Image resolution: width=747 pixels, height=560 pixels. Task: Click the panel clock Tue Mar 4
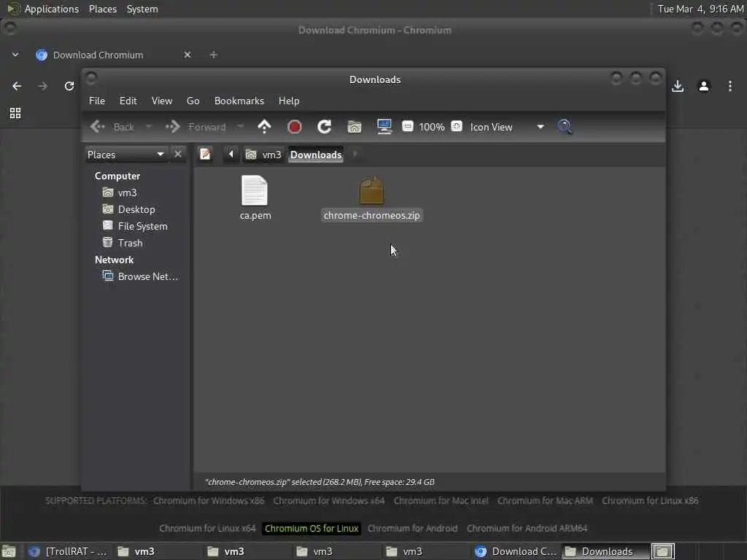[x=700, y=9]
